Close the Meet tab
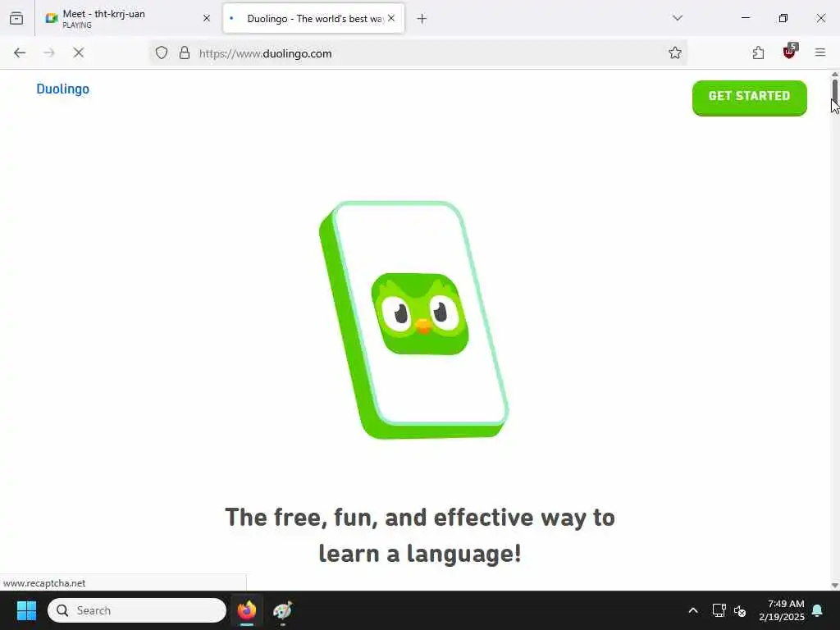The image size is (840, 630). pos(207,18)
